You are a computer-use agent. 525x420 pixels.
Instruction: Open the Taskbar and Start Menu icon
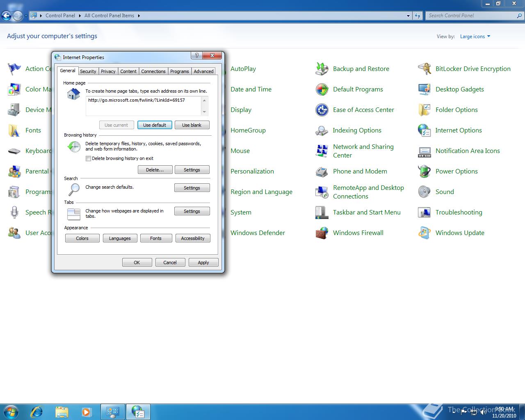coord(322,212)
